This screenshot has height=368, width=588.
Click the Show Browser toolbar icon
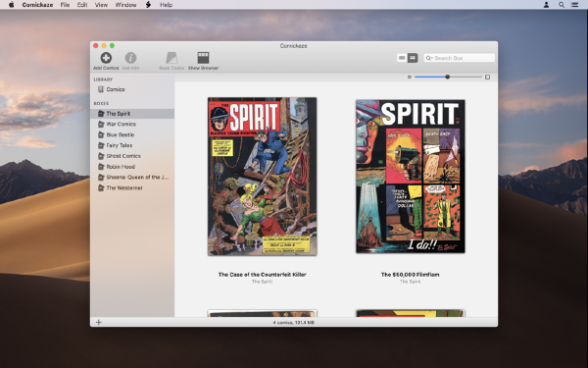pos(203,58)
